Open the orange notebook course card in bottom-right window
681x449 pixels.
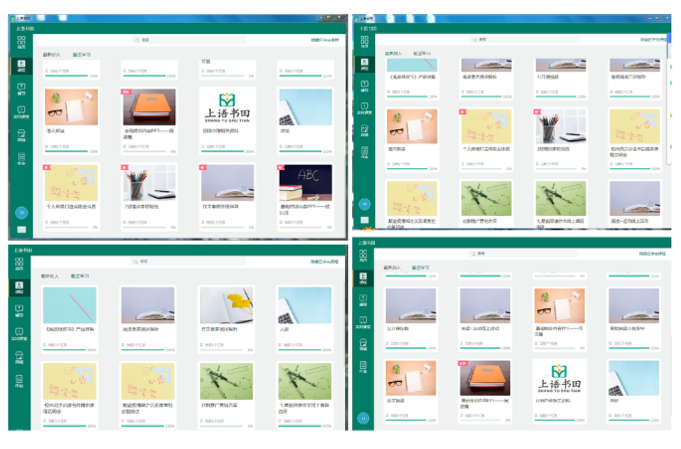point(485,391)
